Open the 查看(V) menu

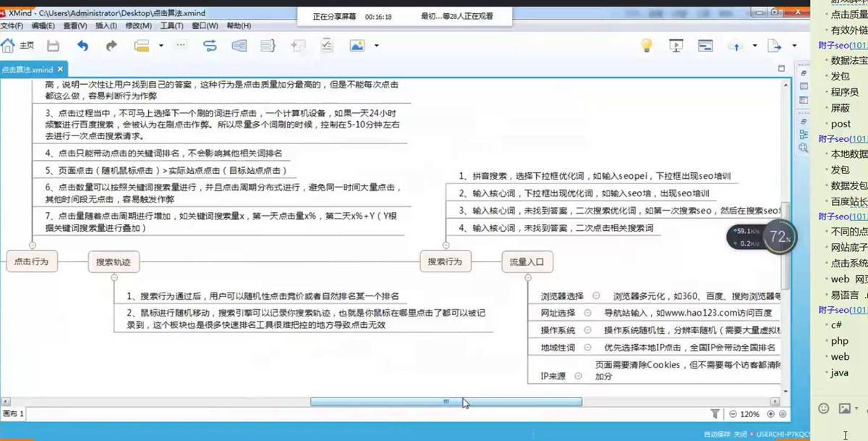(75, 26)
